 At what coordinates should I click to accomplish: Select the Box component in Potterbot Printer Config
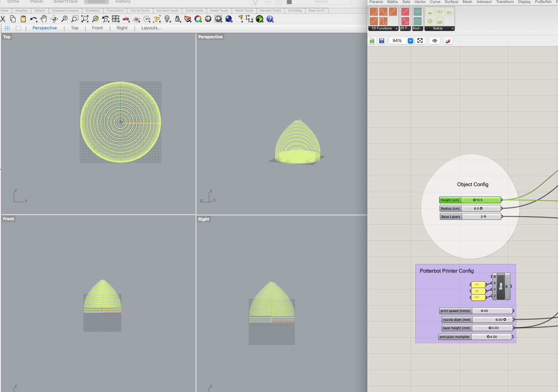502,286
